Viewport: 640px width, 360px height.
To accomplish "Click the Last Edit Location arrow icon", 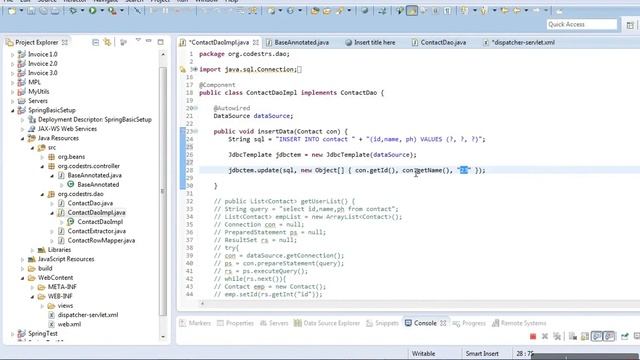I will pos(505,11).
